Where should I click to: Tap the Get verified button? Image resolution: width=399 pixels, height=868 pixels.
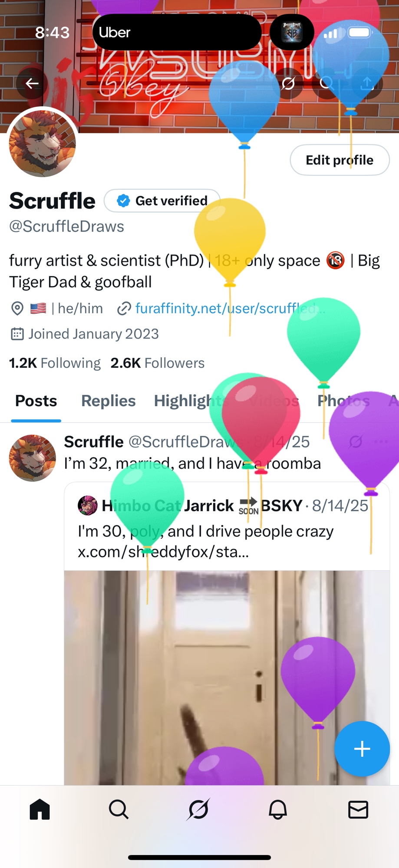[162, 201]
